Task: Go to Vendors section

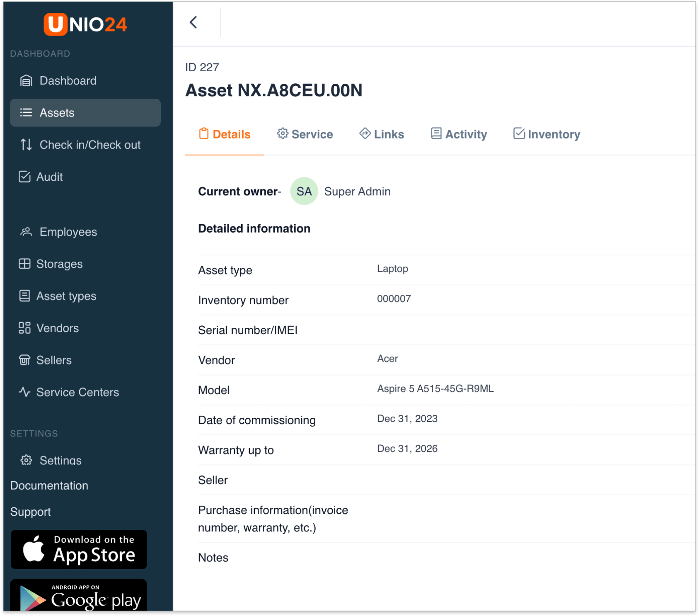Action: coord(57,328)
